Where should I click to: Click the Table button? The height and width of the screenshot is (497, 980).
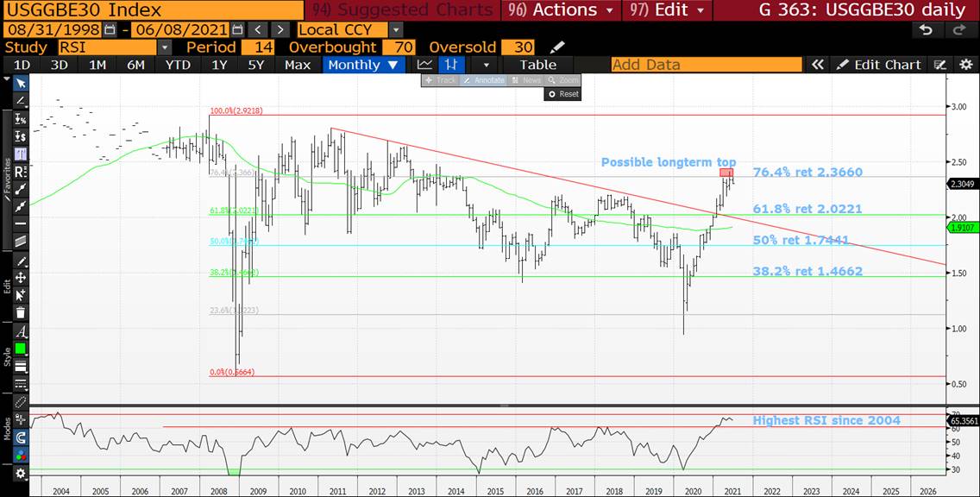pyautogui.click(x=537, y=65)
